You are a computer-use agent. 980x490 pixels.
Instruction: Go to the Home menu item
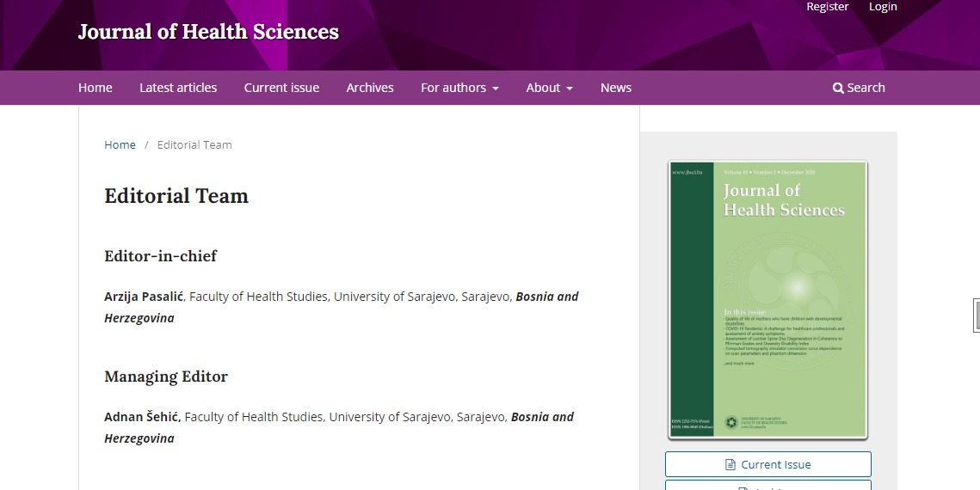point(95,88)
